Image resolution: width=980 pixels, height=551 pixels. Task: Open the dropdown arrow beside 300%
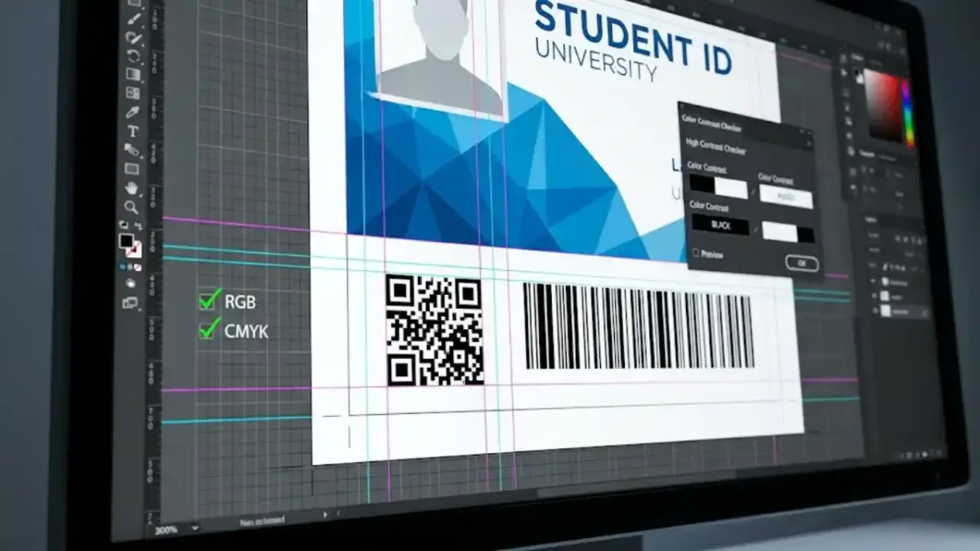pos(194,528)
